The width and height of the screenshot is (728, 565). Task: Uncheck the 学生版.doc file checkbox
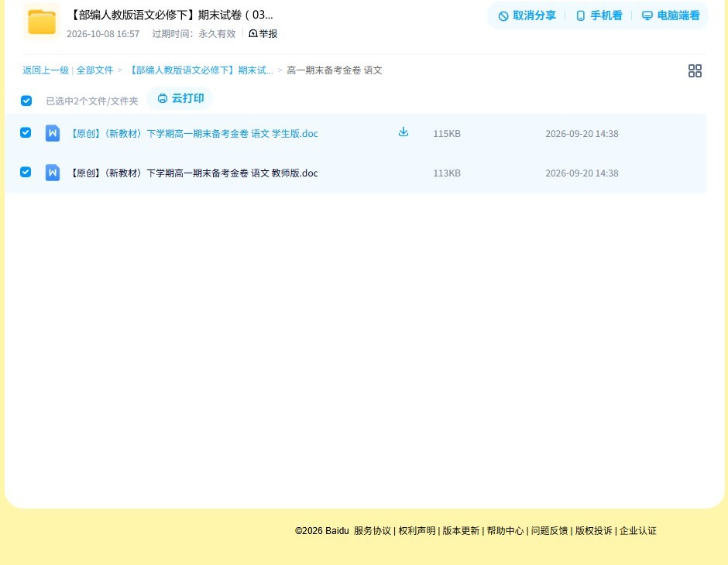[26, 132]
